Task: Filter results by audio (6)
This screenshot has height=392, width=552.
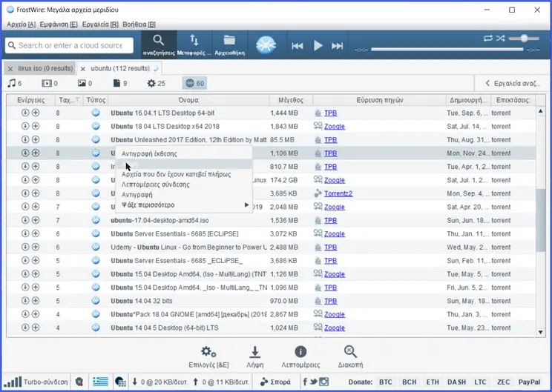Action: (15, 83)
